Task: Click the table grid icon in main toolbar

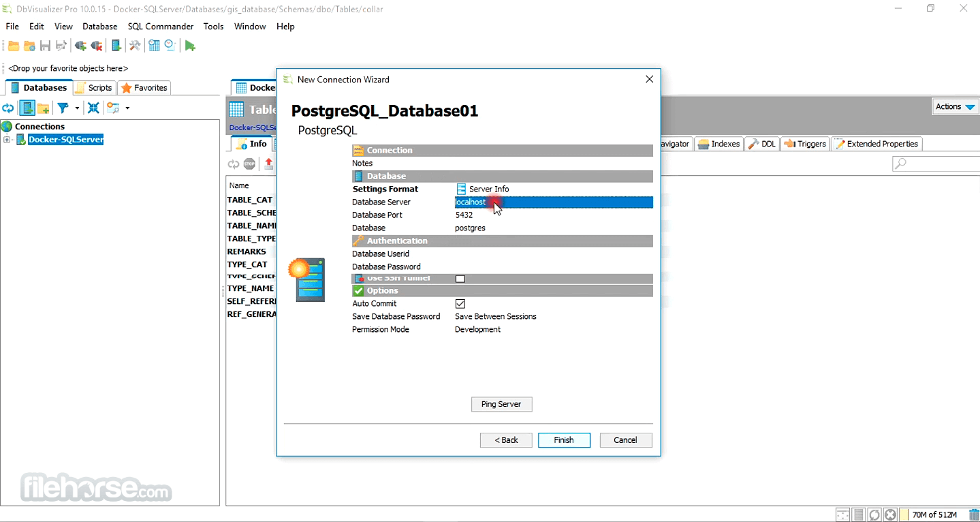Action: (x=154, y=46)
